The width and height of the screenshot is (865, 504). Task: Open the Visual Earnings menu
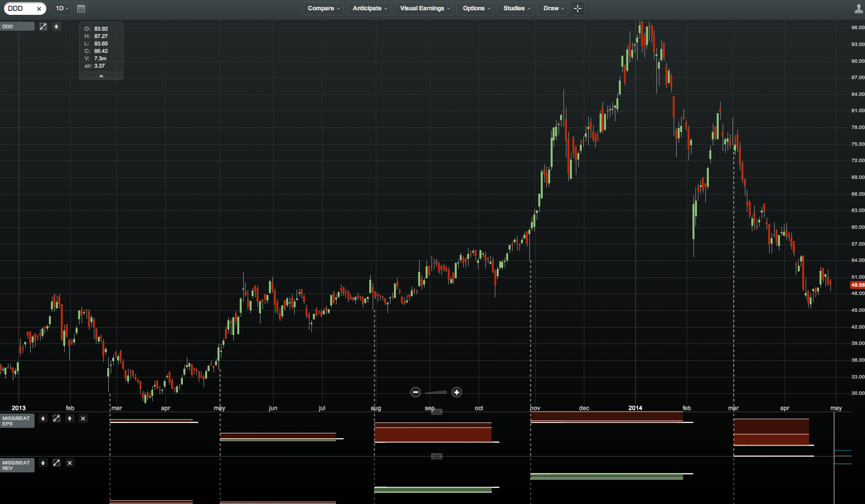(425, 8)
